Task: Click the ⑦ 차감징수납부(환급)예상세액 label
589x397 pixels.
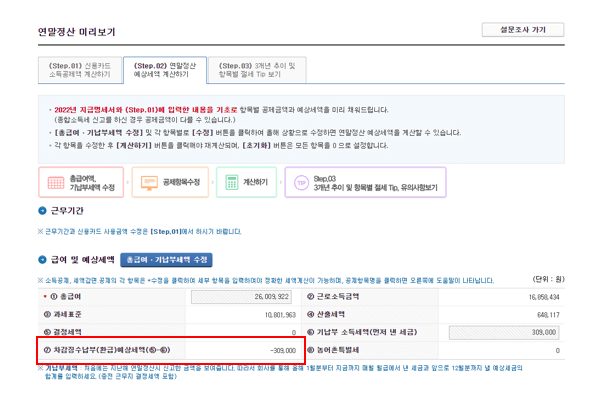Action: pyautogui.click(x=107, y=350)
